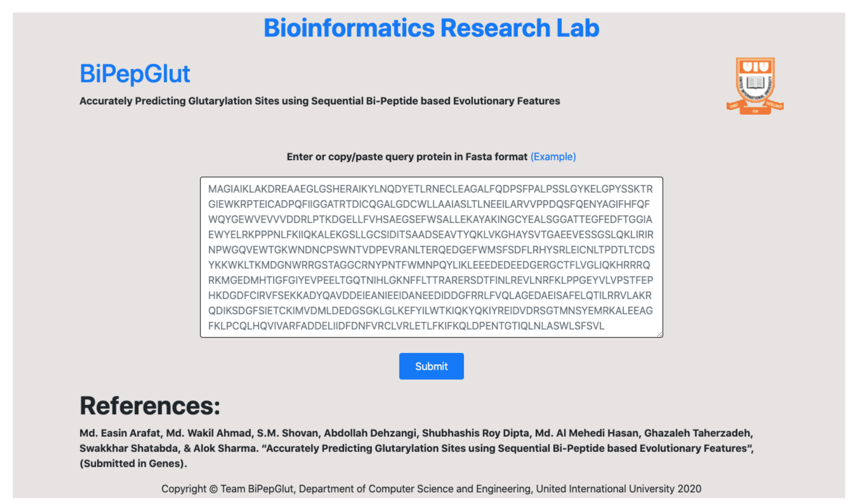
Task: Click the UIU university crest logo
Action: (x=755, y=85)
